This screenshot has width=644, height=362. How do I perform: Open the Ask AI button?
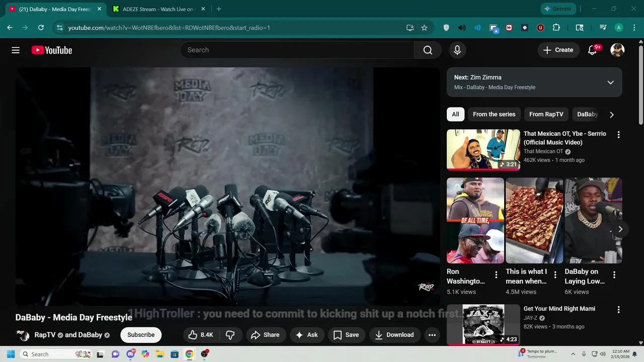[307, 335]
